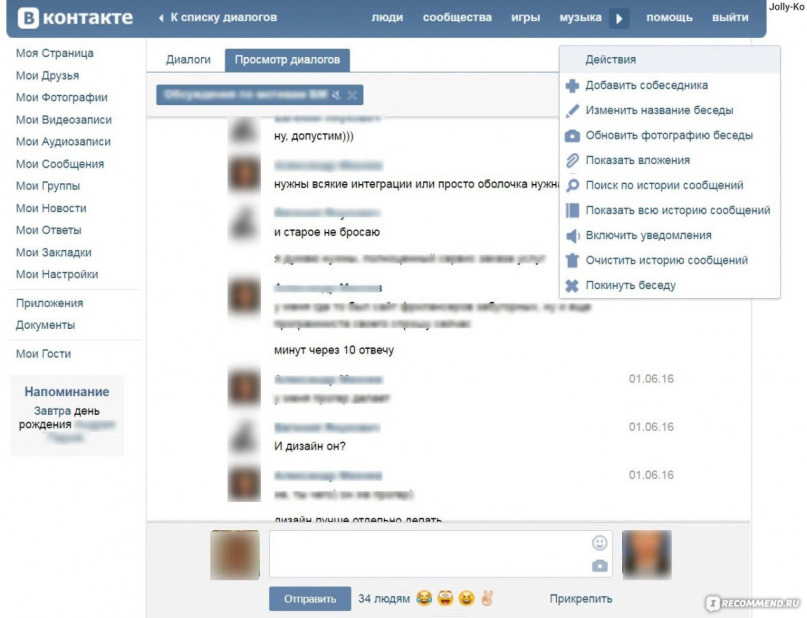Open the smiley emoji picker in message box
The height and width of the screenshot is (618, 807).
click(600, 543)
